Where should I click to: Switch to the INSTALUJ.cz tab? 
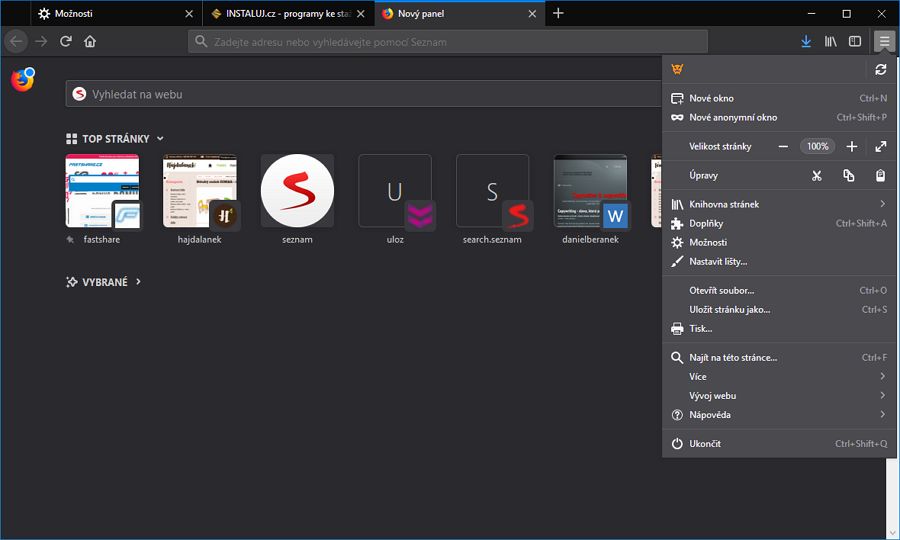280,14
